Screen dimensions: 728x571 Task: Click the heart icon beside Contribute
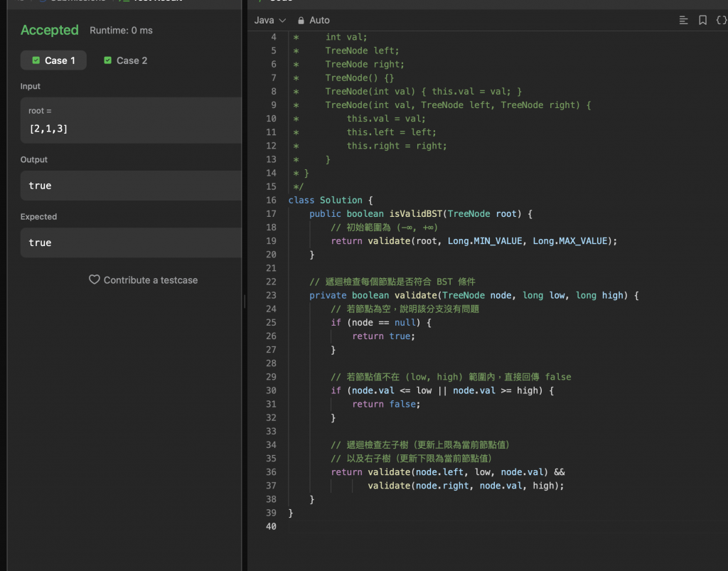(95, 279)
